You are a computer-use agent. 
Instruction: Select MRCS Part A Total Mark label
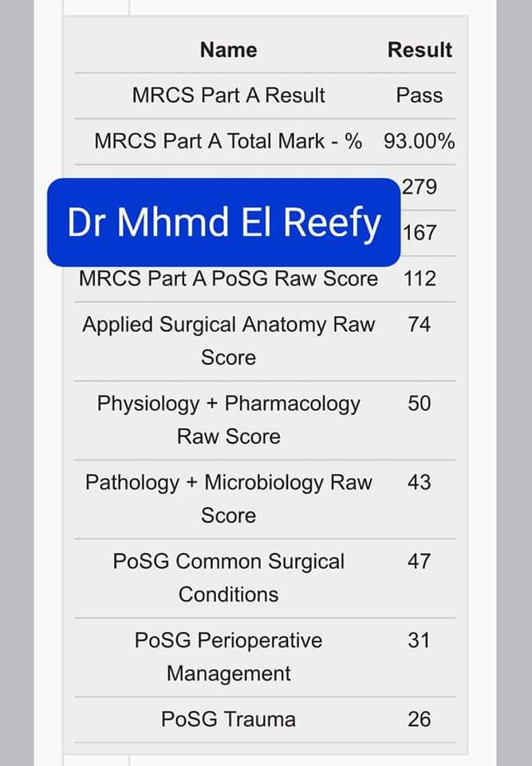pyautogui.click(x=228, y=141)
